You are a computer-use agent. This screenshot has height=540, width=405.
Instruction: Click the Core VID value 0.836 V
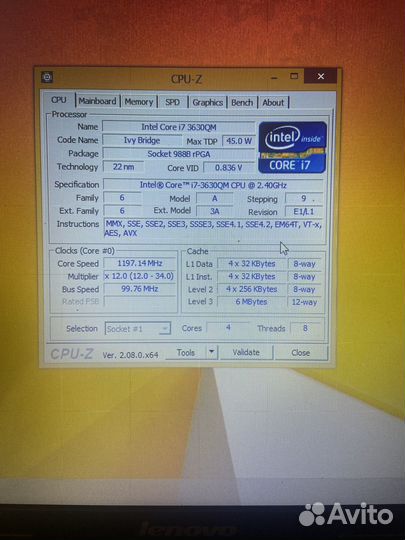coord(229,168)
